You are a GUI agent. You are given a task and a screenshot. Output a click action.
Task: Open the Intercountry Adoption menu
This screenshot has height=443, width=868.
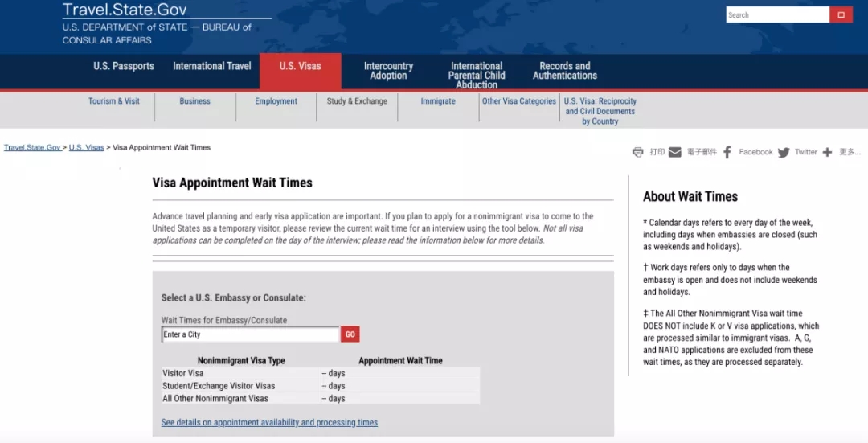tap(388, 71)
